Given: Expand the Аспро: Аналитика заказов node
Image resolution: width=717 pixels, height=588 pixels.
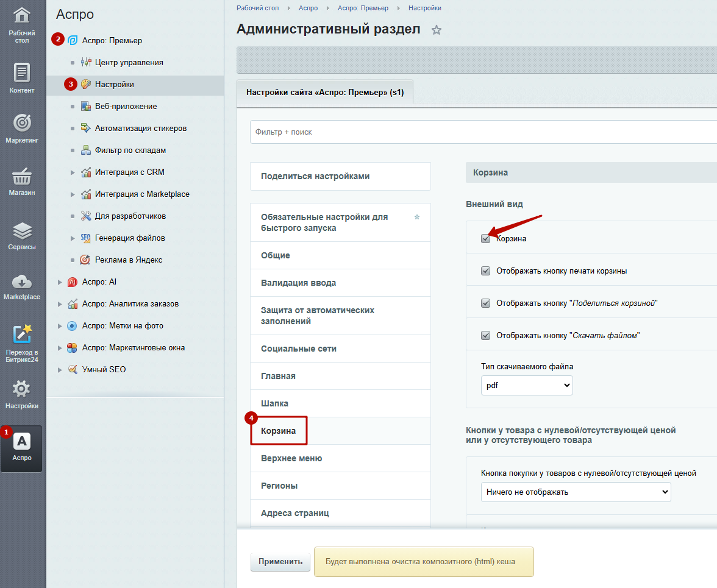Looking at the screenshot, I should [60, 304].
